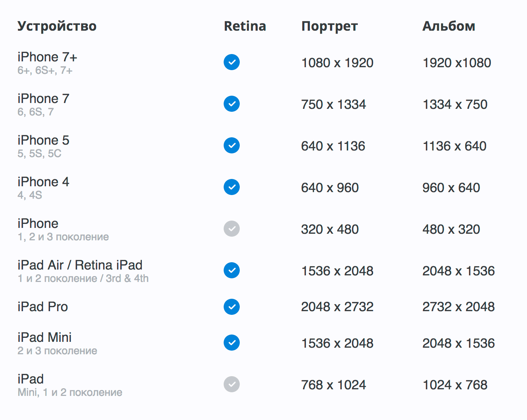This screenshot has width=527, height=420.
Task: Click the Retina checkmark for iPad Air
Action: 232,270
